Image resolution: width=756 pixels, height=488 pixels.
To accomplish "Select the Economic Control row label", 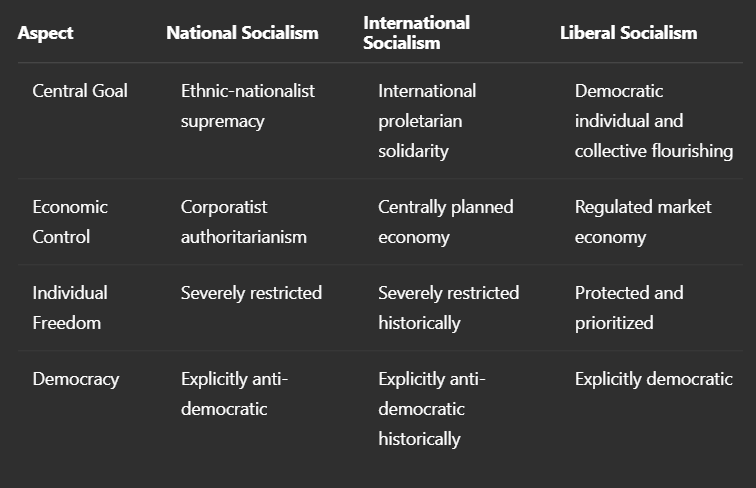I will coord(70,222).
